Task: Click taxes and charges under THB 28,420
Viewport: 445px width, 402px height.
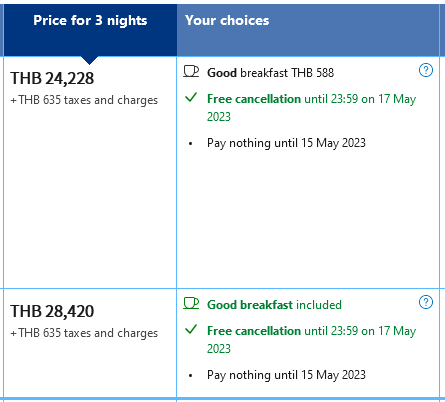Action: click(84, 333)
